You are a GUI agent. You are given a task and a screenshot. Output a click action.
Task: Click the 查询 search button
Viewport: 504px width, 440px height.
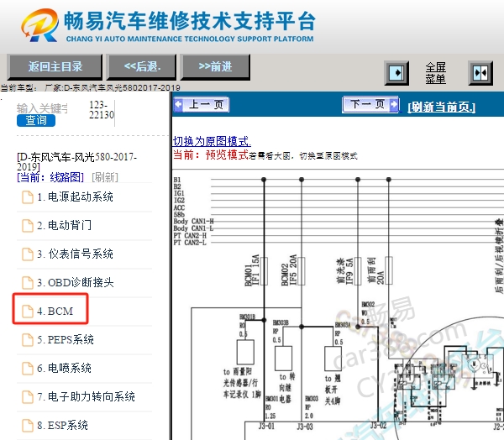pyautogui.click(x=36, y=121)
